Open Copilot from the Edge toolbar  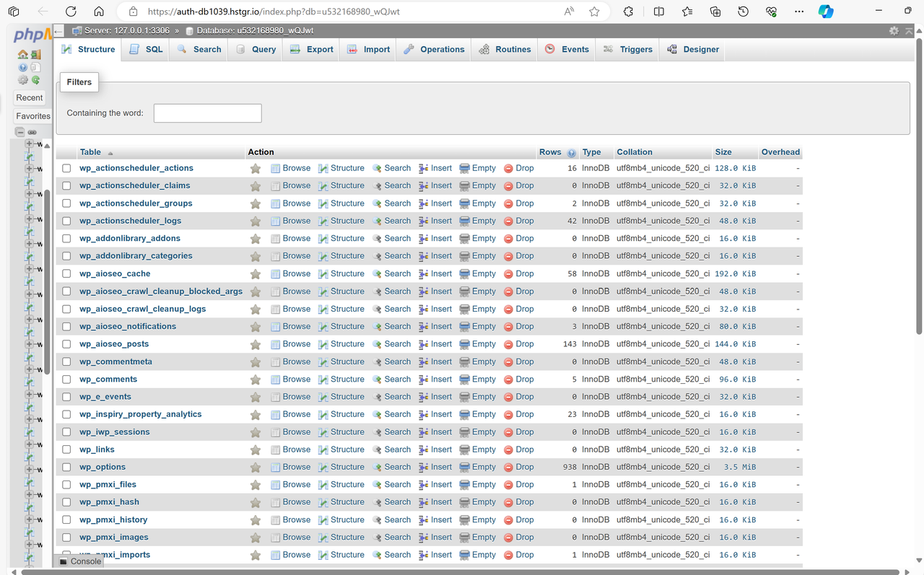coord(825,12)
